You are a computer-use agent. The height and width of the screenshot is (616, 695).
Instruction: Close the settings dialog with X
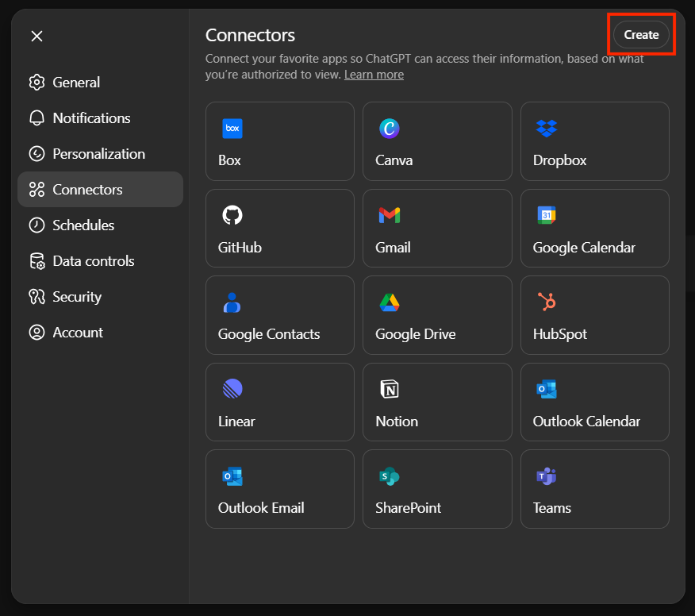pos(36,36)
